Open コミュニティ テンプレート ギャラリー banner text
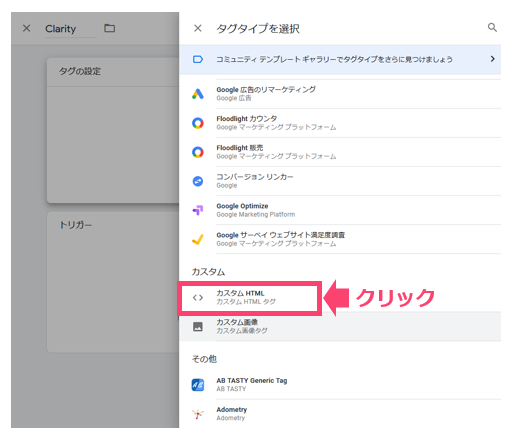The image size is (515, 435). pyautogui.click(x=334, y=59)
